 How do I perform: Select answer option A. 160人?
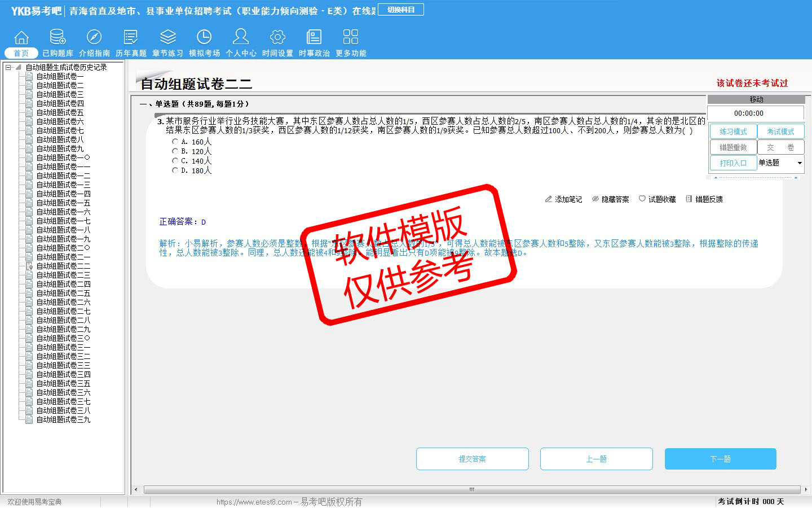(x=175, y=142)
